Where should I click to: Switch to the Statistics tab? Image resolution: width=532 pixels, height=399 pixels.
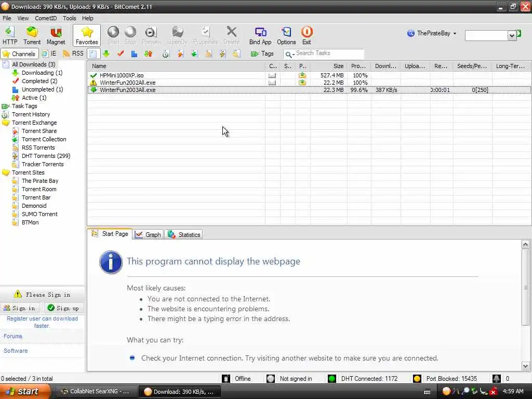tap(184, 234)
